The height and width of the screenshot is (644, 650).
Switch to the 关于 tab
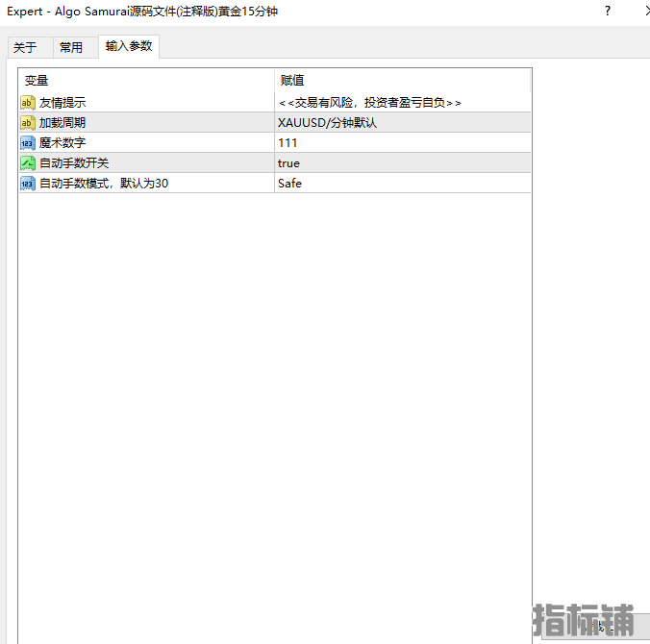tap(30, 47)
